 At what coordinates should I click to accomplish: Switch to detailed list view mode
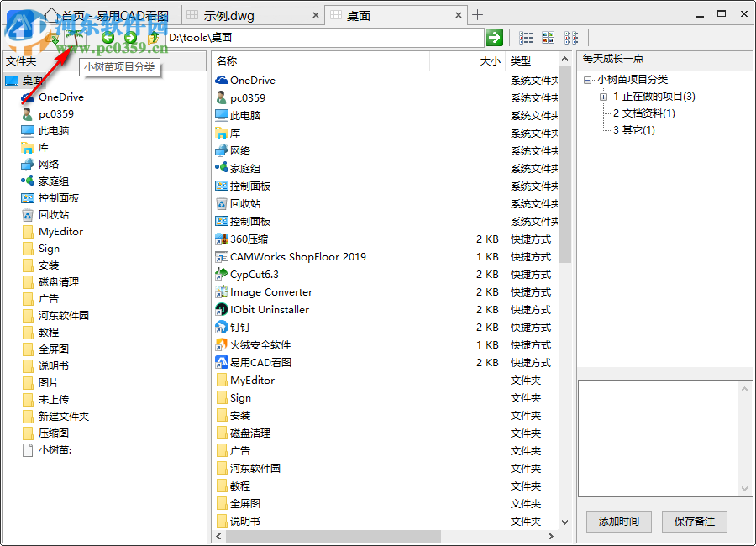pos(526,37)
